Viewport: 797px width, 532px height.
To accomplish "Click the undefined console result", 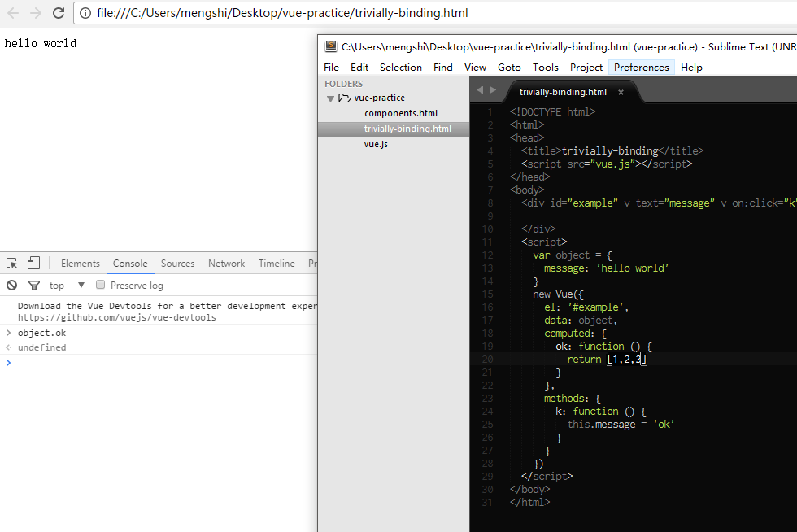I will coord(41,347).
